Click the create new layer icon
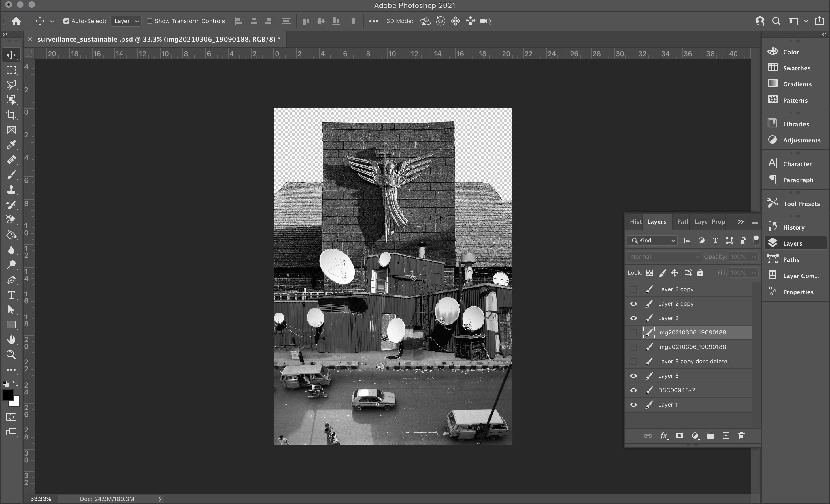This screenshot has width=830, height=504. coord(726,436)
